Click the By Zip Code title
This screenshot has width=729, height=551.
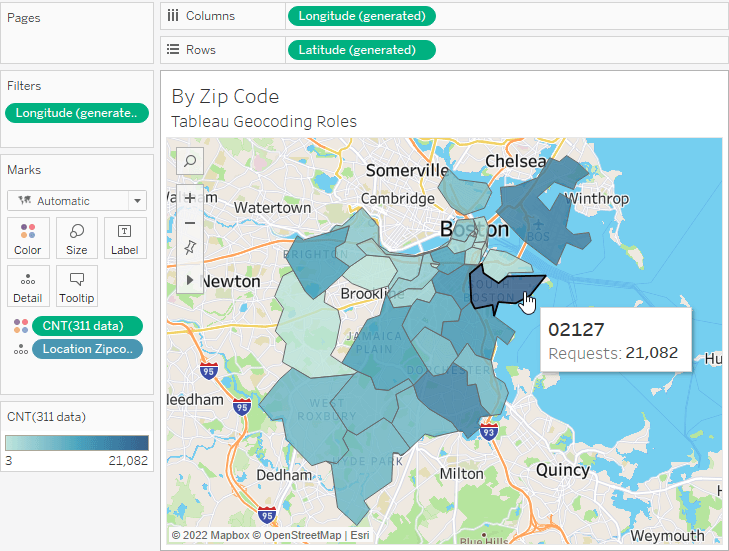(x=225, y=97)
